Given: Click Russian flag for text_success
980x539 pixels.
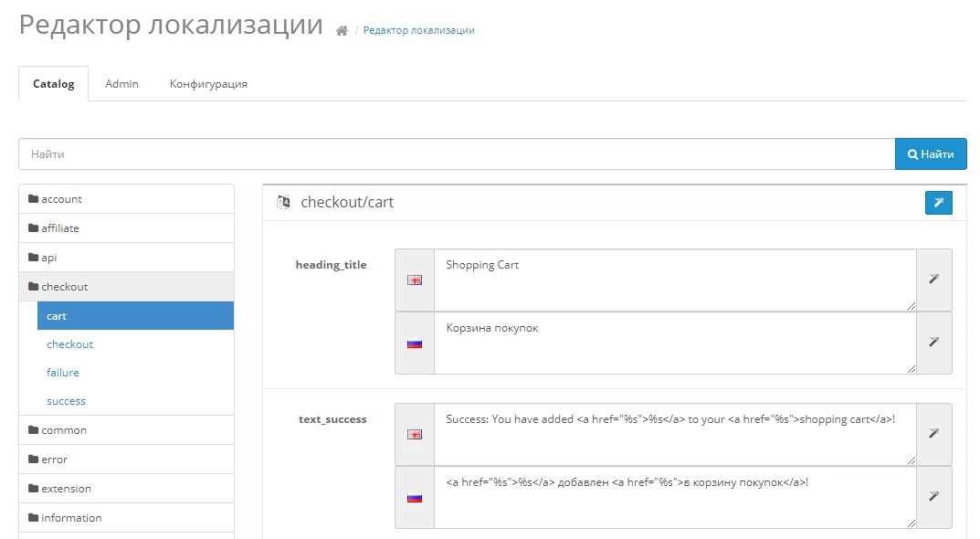Looking at the screenshot, I should click(x=415, y=498).
